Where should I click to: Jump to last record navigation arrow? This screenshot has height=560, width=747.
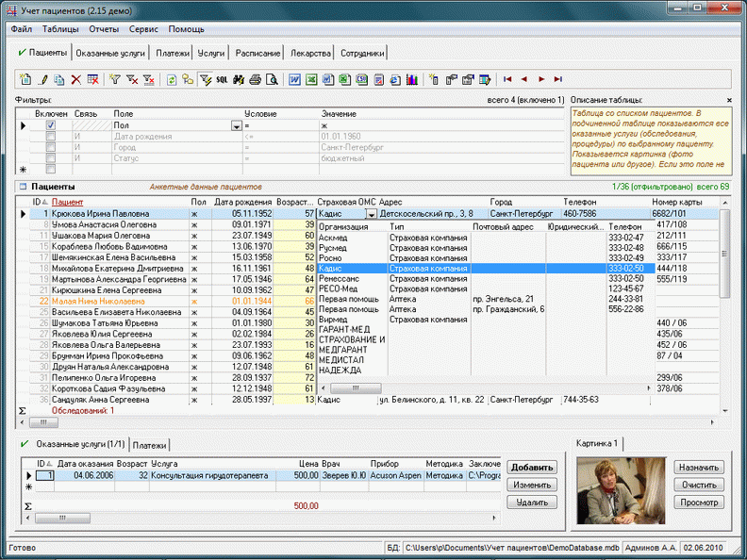558,80
